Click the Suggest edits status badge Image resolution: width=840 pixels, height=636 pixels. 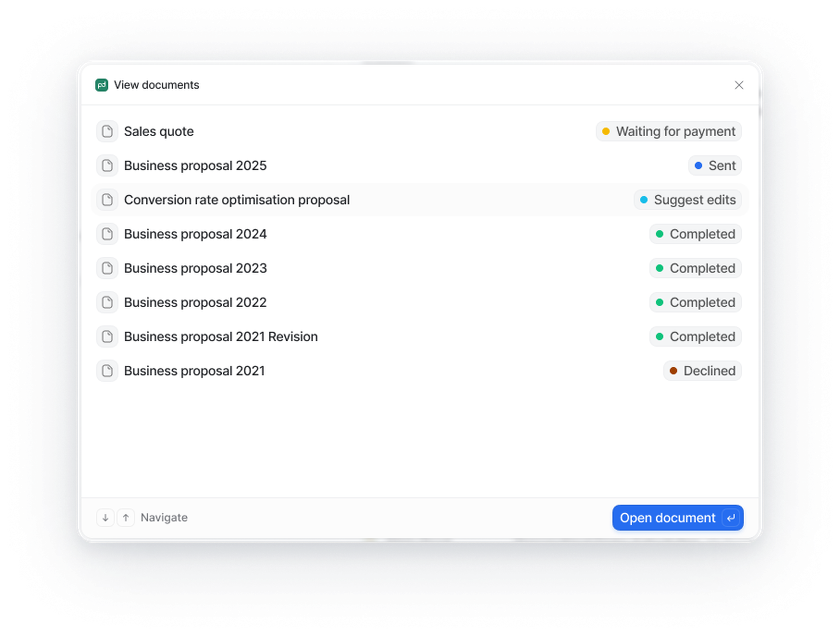(x=687, y=200)
